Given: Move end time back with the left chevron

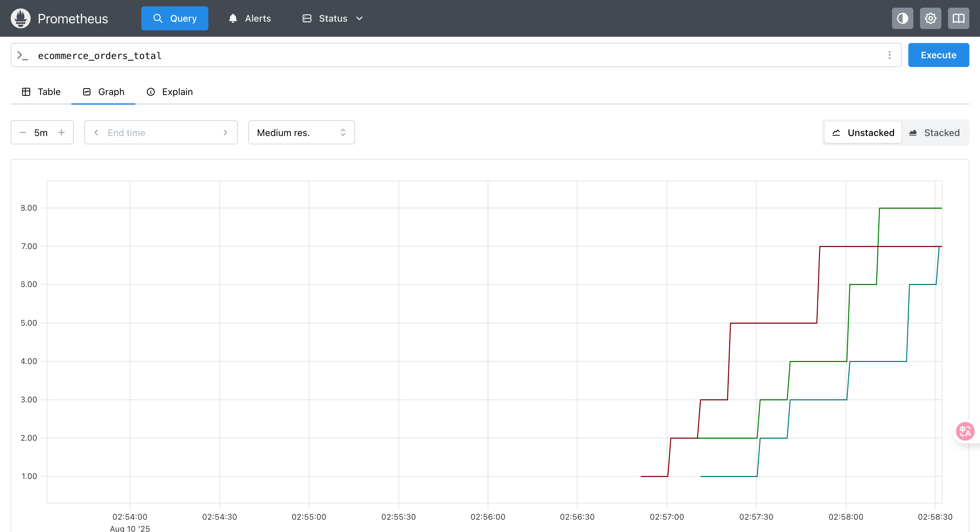Looking at the screenshot, I should [96, 132].
